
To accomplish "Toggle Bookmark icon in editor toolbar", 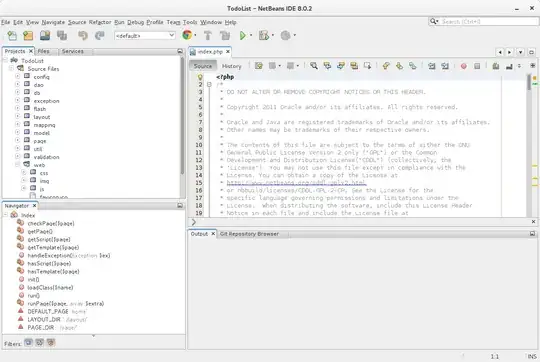I will pos(413,66).
